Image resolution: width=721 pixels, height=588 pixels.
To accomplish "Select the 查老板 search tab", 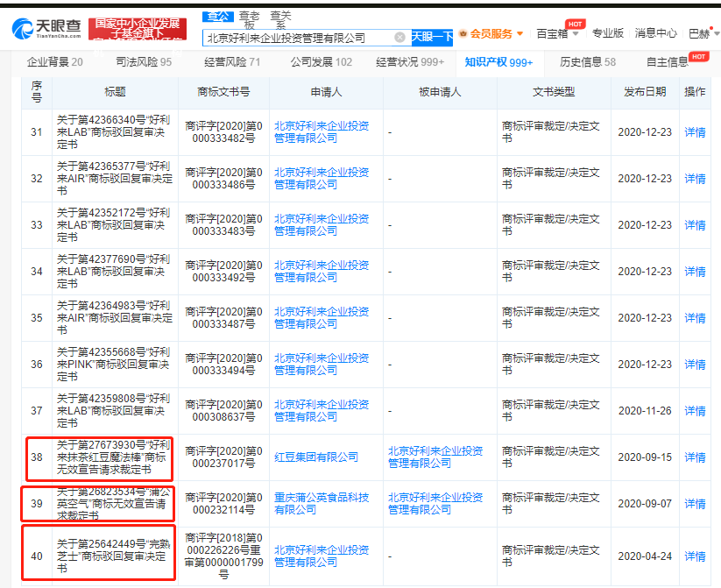I will [x=249, y=19].
